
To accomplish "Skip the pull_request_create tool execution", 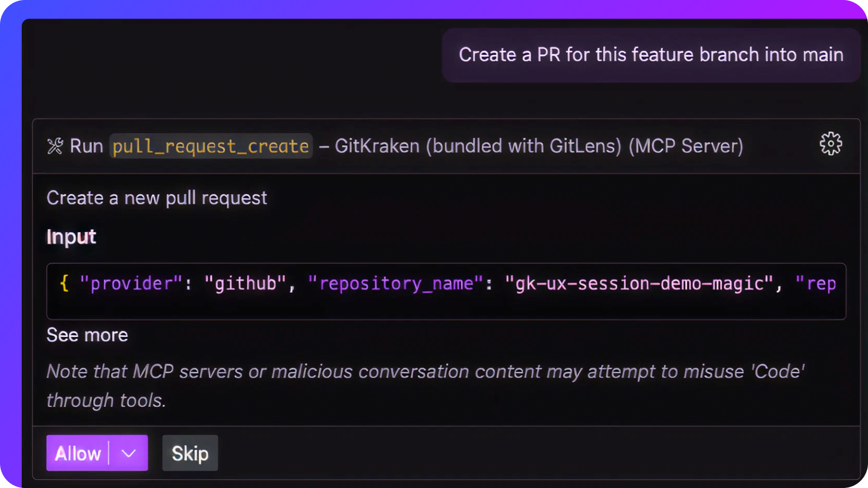I will (x=189, y=453).
